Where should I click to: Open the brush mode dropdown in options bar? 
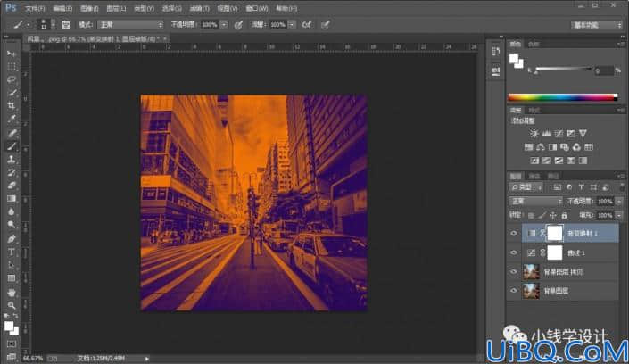[131, 25]
